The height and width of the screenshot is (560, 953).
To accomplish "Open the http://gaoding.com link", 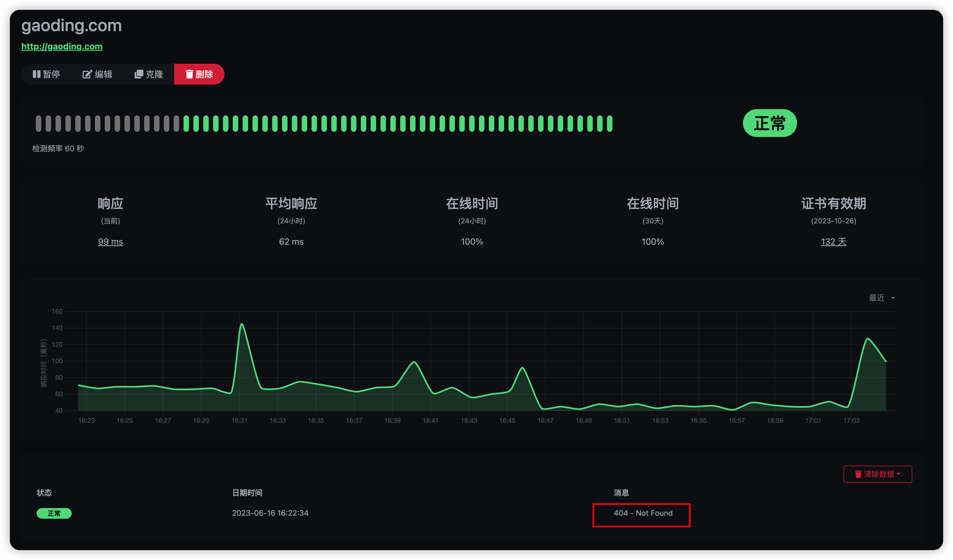I will click(62, 46).
